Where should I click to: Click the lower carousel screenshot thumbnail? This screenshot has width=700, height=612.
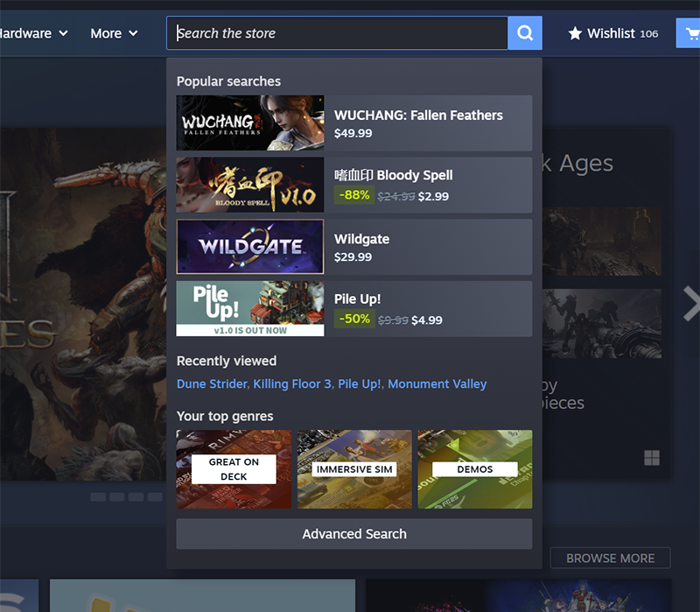pyautogui.click(x=602, y=323)
